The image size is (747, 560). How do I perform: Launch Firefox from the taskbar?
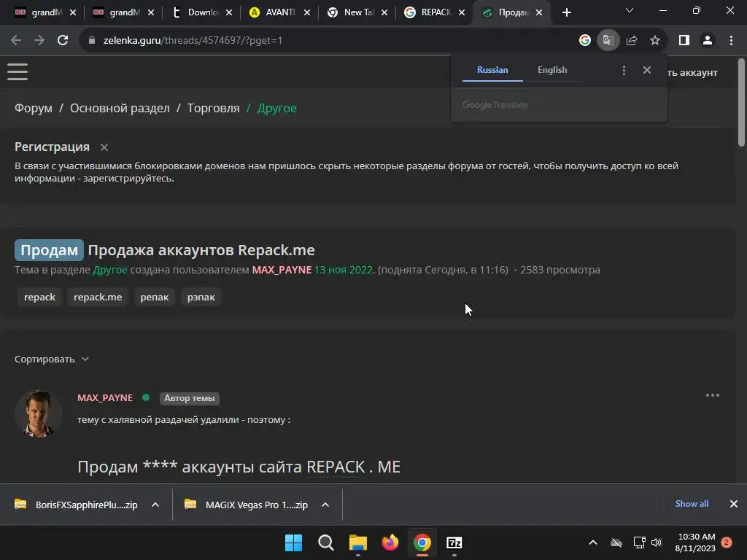point(390,542)
